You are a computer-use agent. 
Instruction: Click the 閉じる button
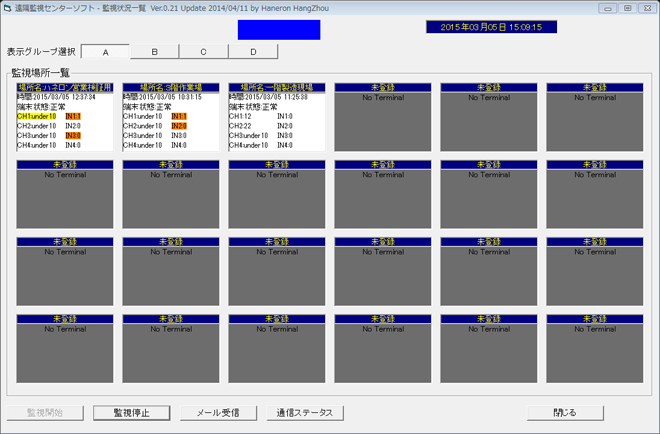[565, 412]
